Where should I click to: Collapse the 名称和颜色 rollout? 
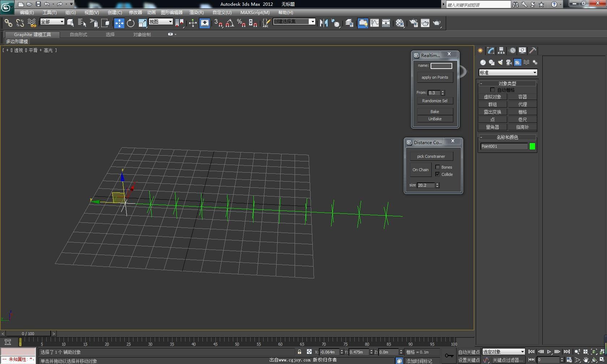[507, 137]
